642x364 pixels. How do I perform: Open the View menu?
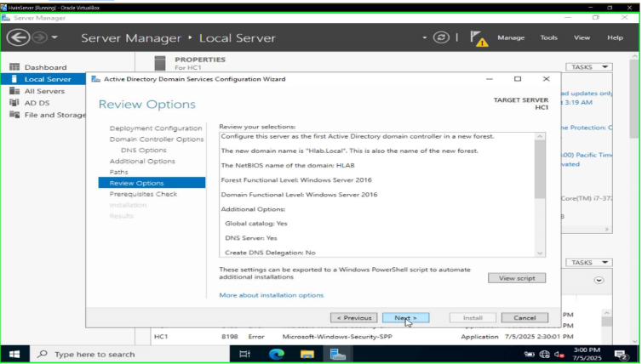tap(582, 37)
